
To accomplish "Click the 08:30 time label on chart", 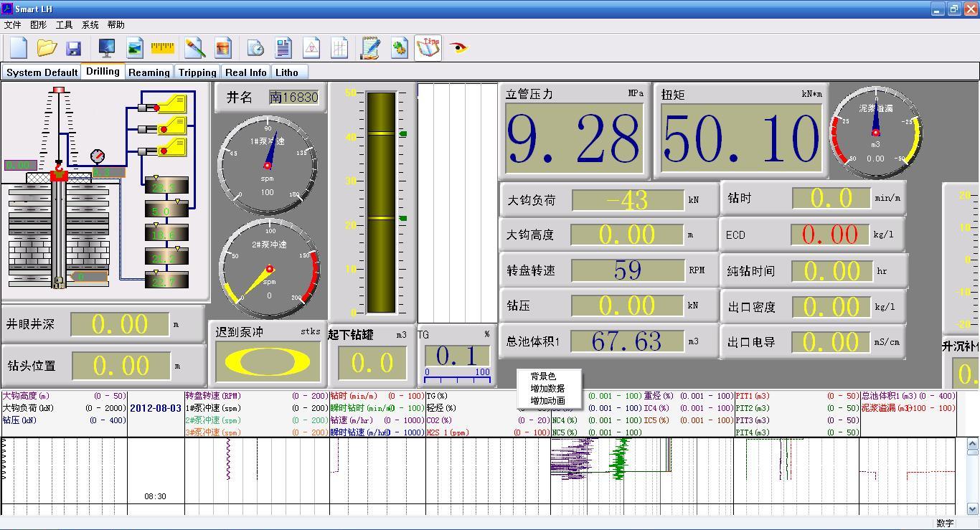I will pos(155,496).
